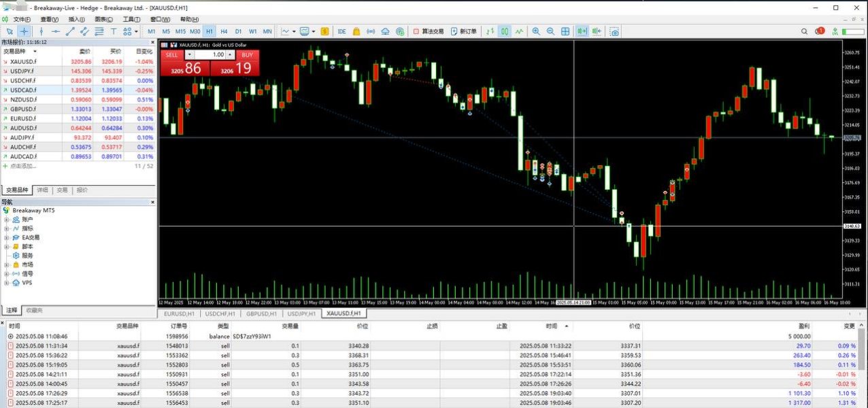The height and width of the screenshot is (408, 868).
Task: Click the red SELL button on chart
Action: pyautogui.click(x=171, y=55)
